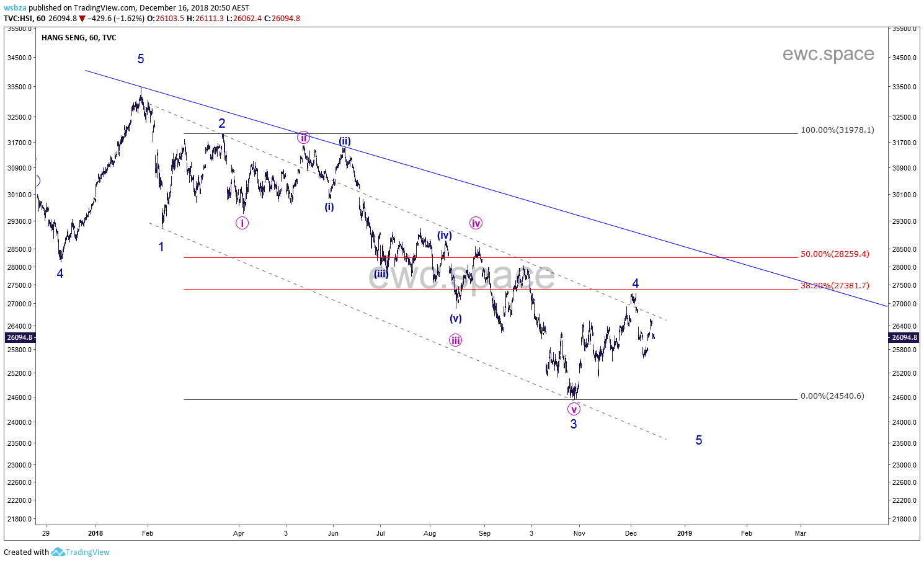Select the red 50.00%(28259.4) retracement label

click(835, 254)
